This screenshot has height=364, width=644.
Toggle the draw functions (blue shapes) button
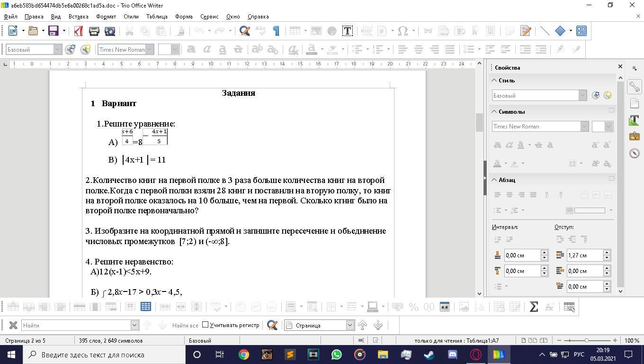point(581,31)
